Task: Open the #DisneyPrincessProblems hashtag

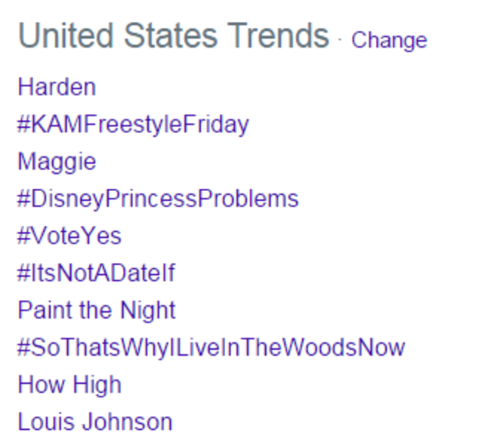Action: pos(158,199)
